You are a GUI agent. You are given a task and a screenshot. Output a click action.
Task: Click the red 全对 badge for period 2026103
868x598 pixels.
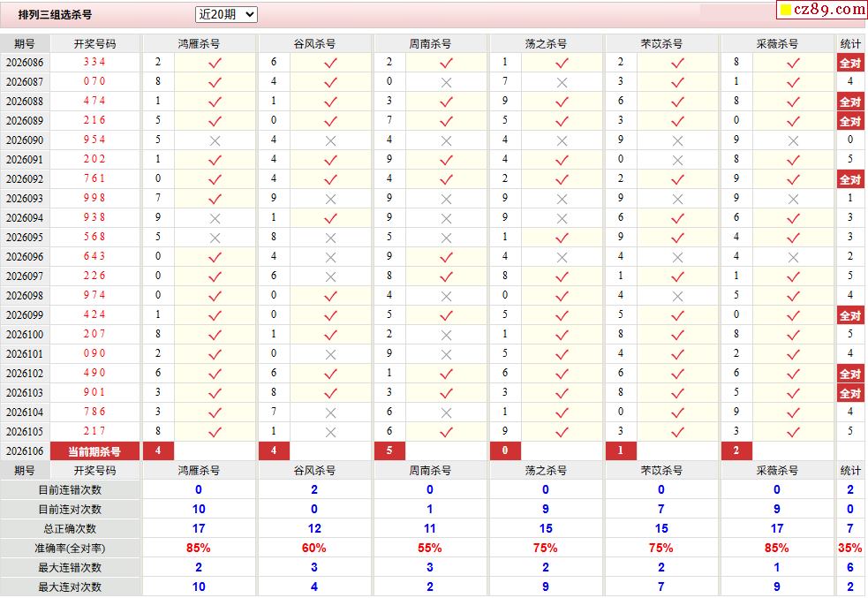pos(849,393)
